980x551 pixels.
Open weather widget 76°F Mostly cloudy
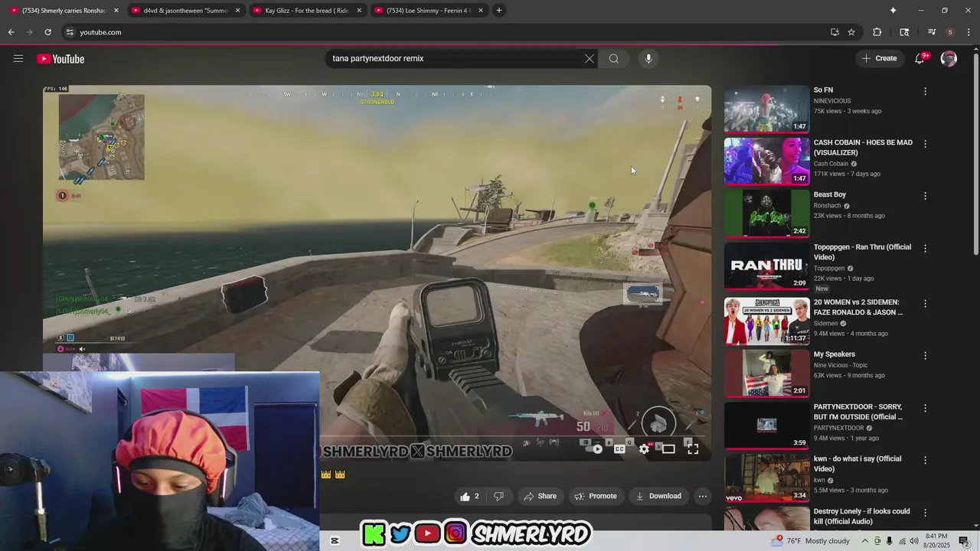(811, 541)
